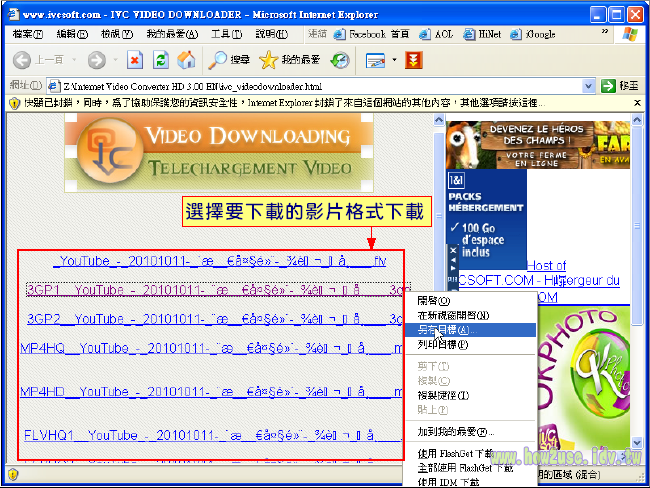This screenshot has width=650, height=488.
Task: Click the farm game advertisement banner
Action: point(538,145)
